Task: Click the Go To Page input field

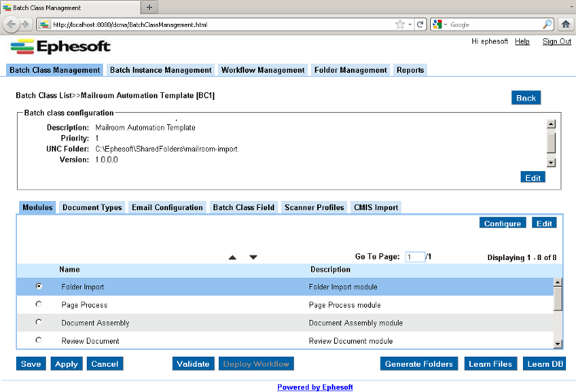Action: 415,256
